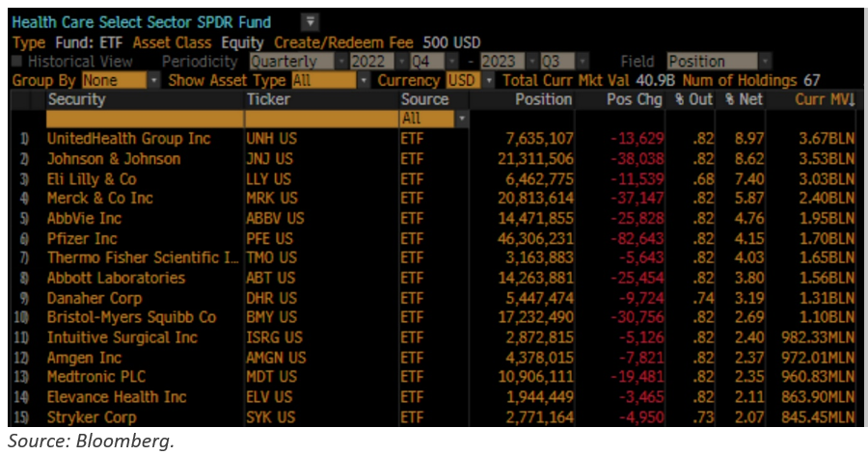This screenshot has width=868, height=455.
Task: Sort by the Source column header
Action: coord(424,99)
